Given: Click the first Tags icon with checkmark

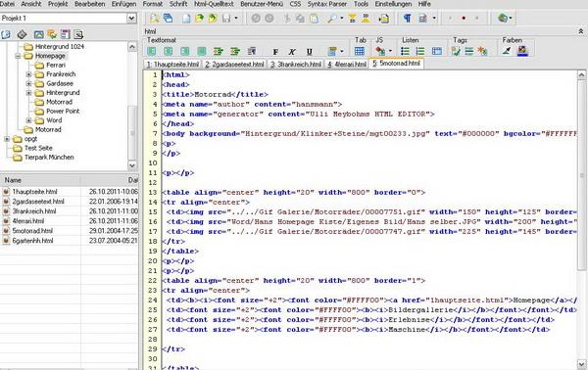Looking at the screenshot, I should click(x=456, y=51).
